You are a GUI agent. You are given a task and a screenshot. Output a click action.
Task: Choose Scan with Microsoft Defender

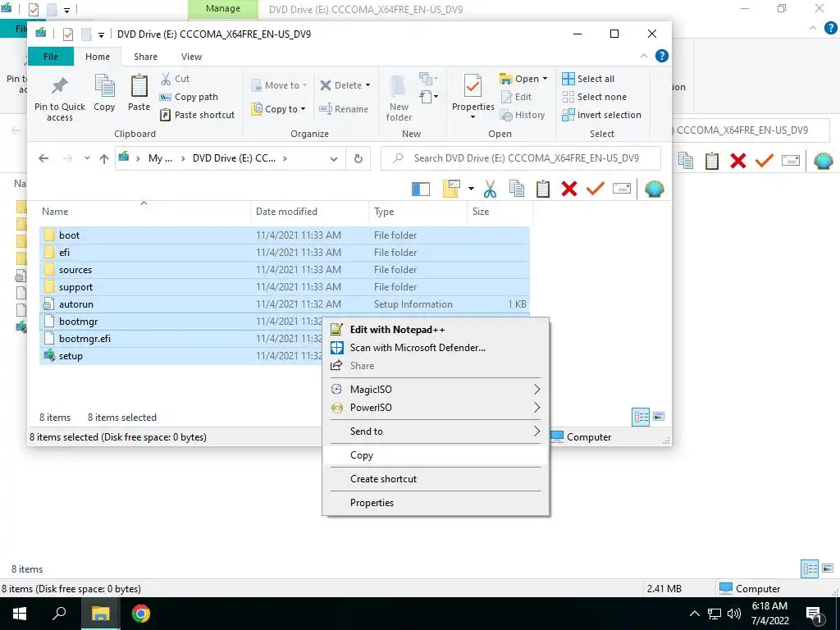pyautogui.click(x=435, y=348)
